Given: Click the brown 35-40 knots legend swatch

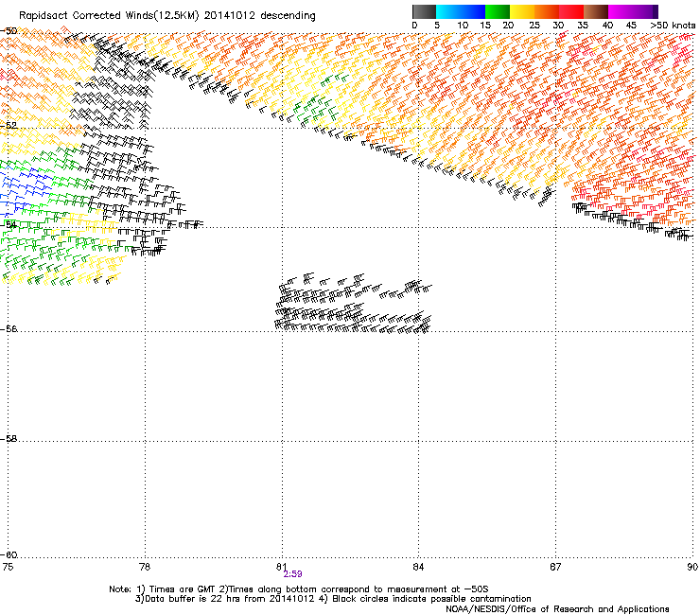Looking at the screenshot, I should (596, 11).
